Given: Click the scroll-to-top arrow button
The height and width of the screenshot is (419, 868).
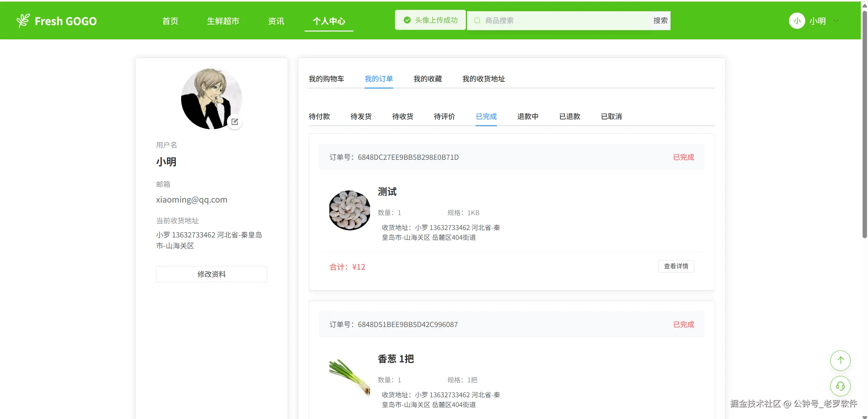Looking at the screenshot, I should tap(840, 360).
